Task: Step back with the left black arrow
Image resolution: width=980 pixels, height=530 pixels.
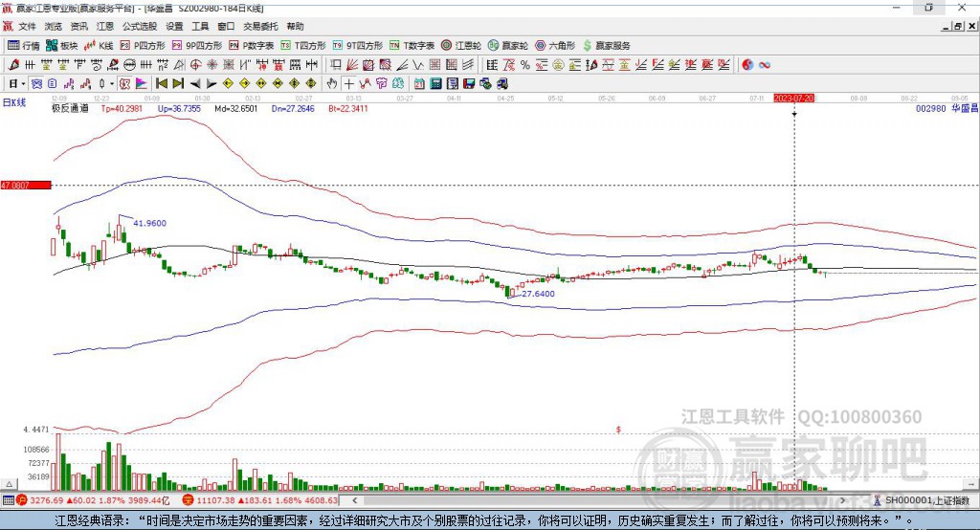Action: (x=195, y=84)
